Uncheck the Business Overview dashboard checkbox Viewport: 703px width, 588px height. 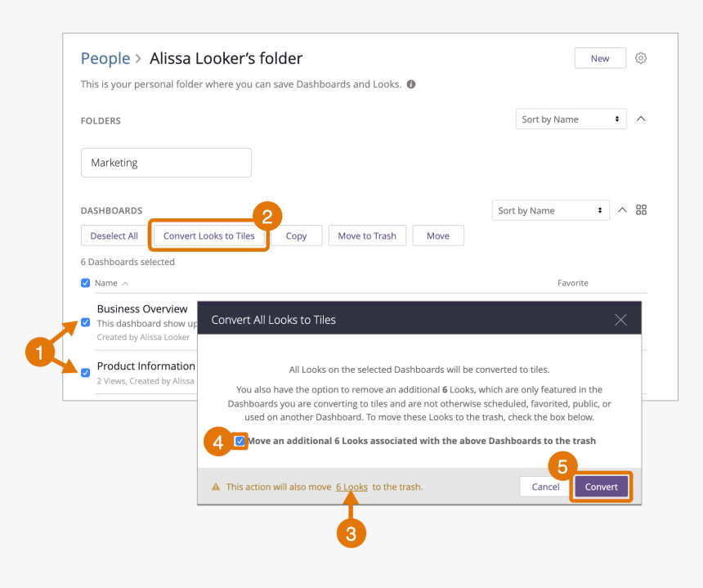85,322
